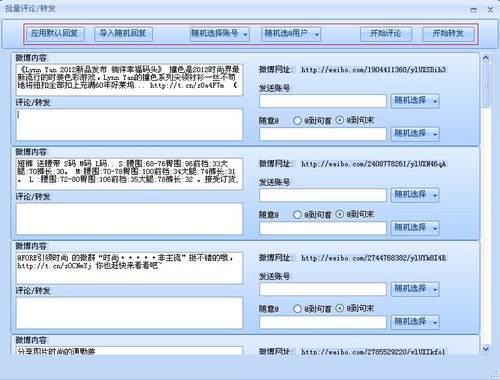Open 随意@ 随机选择 dropdown for 短裤 post
This screenshot has height=380, width=500.
pyautogui.click(x=415, y=228)
